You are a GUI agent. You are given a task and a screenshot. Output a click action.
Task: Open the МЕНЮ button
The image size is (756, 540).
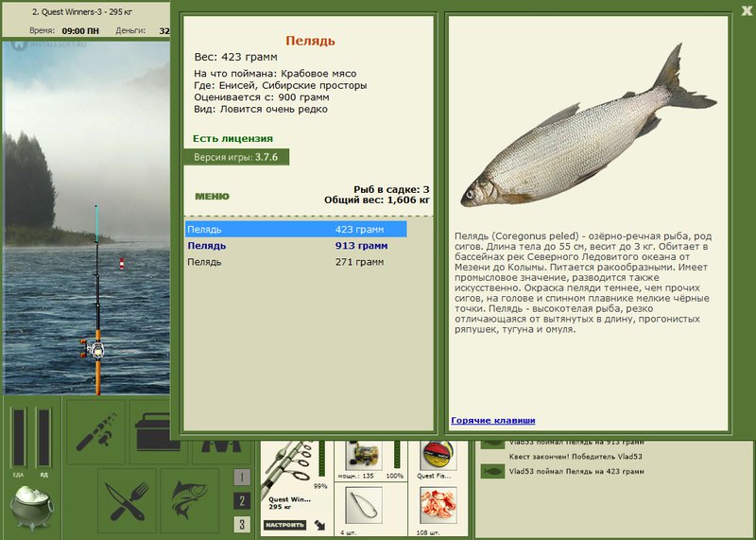point(212,197)
